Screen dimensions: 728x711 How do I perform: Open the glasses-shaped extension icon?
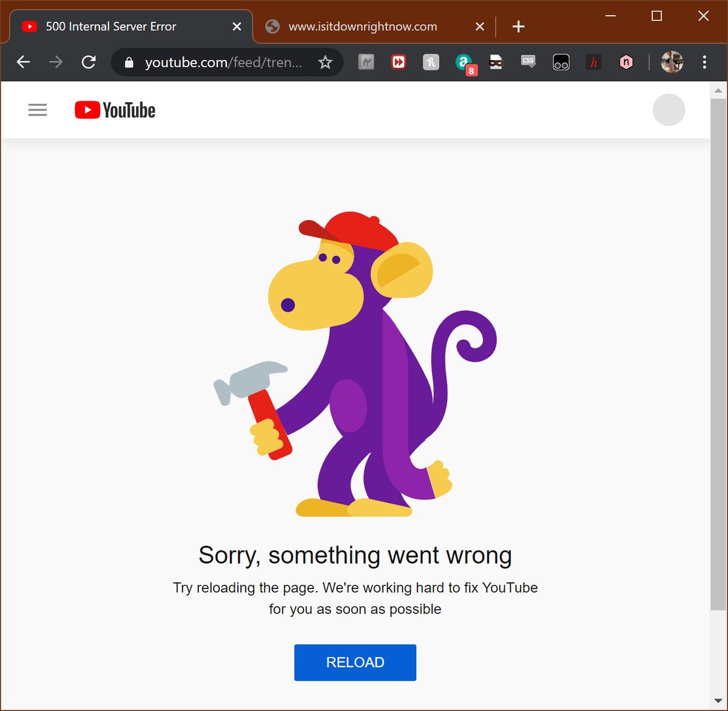(x=561, y=62)
